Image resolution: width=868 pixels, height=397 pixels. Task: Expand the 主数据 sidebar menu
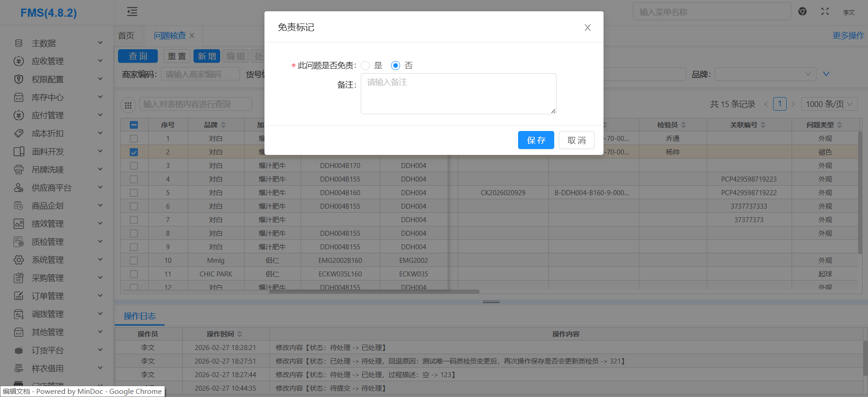pyautogui.click(x=59, y=43)
